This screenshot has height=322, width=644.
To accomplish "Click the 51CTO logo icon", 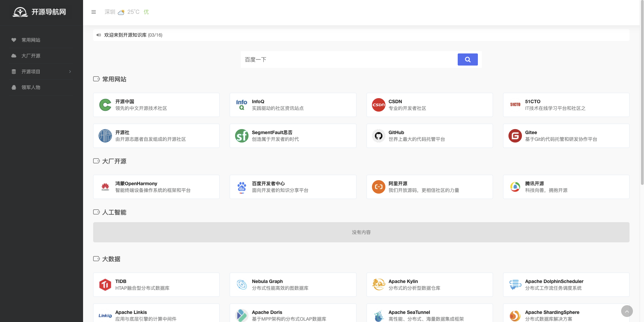I will pyautogui.click(x=515, y=105).
